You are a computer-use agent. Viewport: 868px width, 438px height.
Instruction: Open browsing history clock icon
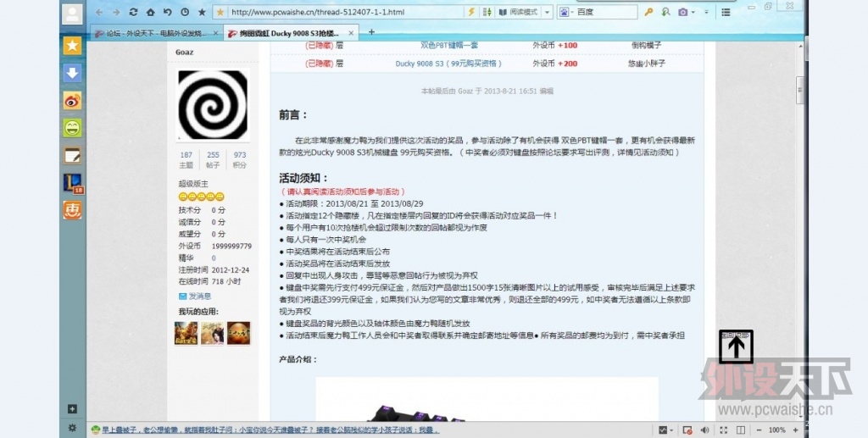tap(184, 12)
